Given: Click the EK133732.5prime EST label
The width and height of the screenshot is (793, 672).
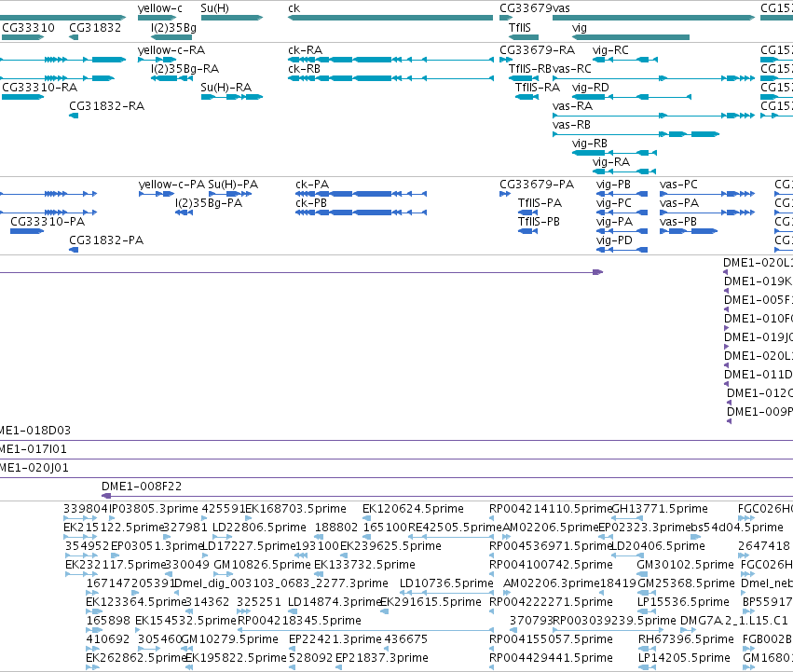Looking at the screenshot, I should click(x=364, y=564).
